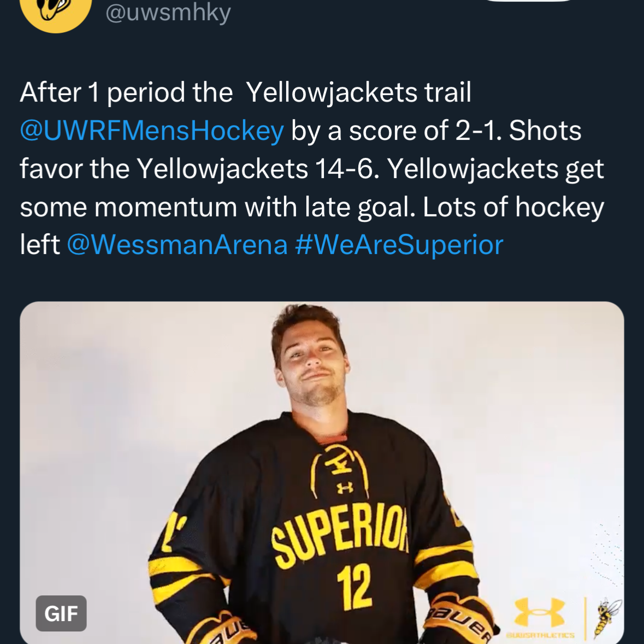This screenshot has width=644, height=644.
Task: Click the UWS Athletics watermark text
Action: [x=540, y=635]
